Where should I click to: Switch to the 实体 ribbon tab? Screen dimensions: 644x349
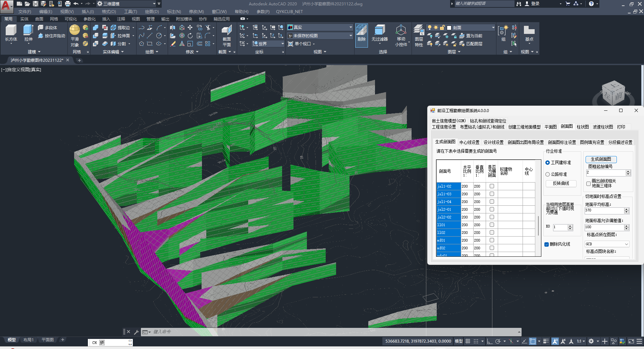(x=24, y=19)
